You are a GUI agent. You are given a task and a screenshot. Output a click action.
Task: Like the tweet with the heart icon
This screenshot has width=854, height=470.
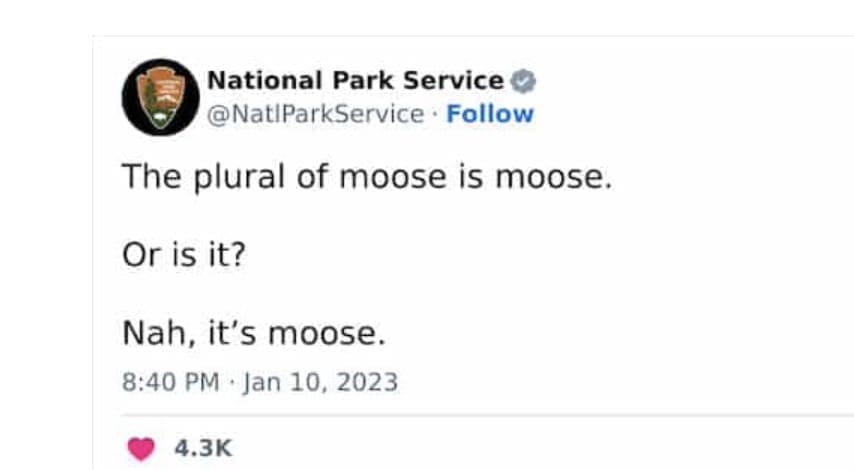(x=142, y=448)
